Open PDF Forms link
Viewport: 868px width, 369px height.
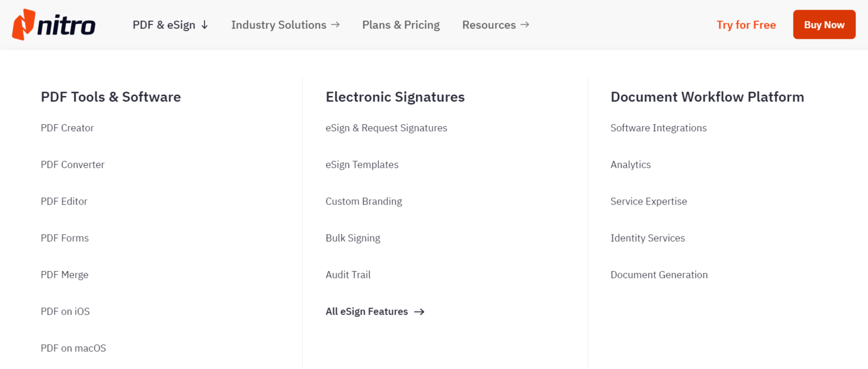coord(65,238)
